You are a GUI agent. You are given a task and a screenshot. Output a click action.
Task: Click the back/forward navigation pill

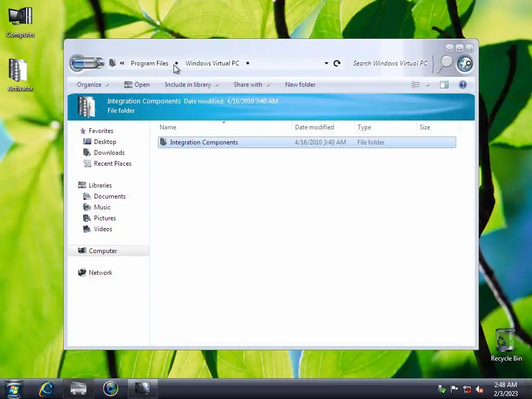(x=87, y=63)
